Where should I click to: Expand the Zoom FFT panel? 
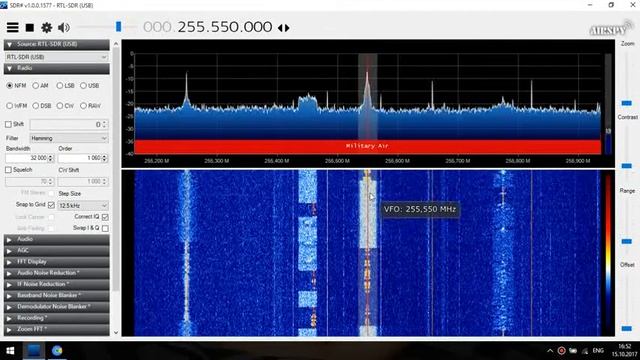tap(57, 329)
